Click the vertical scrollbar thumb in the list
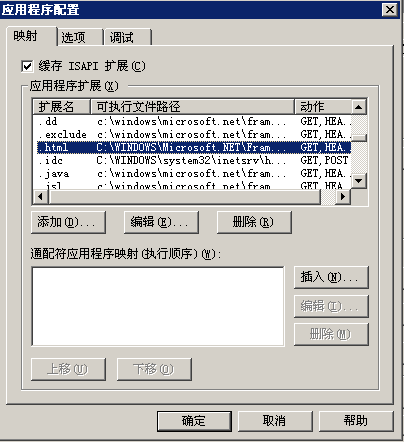Viewport: 404px width, 442px height. tap(359, 138)
